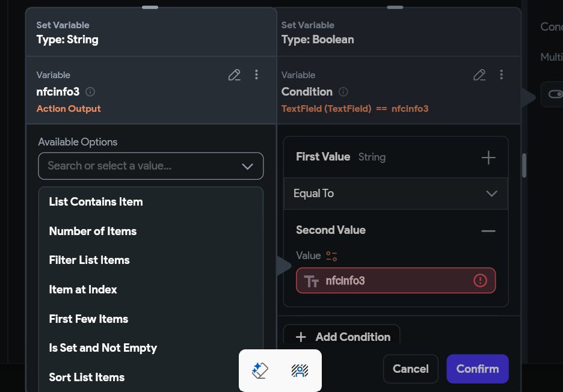Show info tooltip next to nfcinfo3
563x392 pixels.
pyautogui.click(x=90, y=92)
